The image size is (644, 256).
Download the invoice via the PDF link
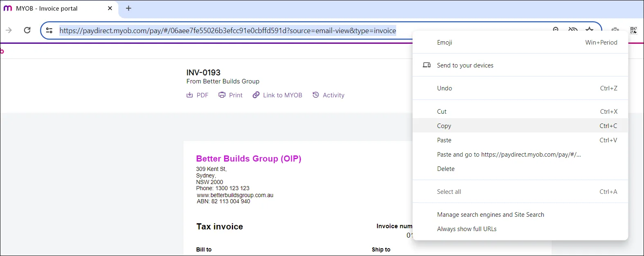coord(202,95)
